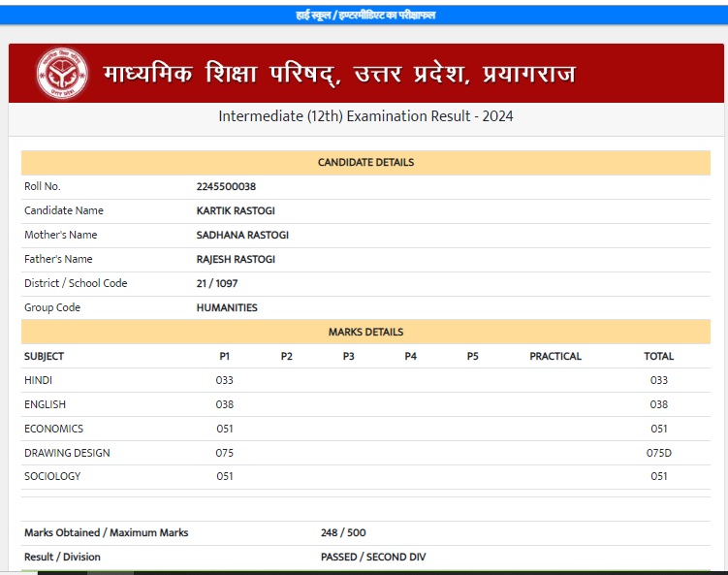Select result PASSED / SECOND DIV

373,557
